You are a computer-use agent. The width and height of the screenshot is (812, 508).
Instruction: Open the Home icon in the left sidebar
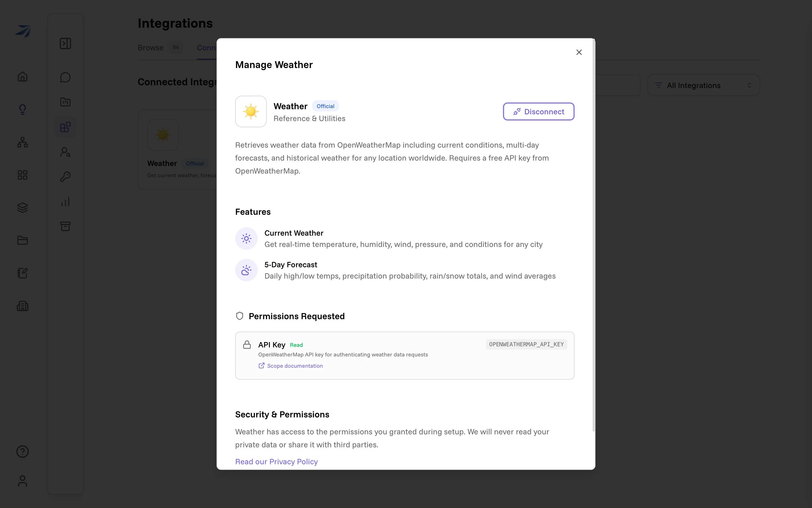point(23,76)
